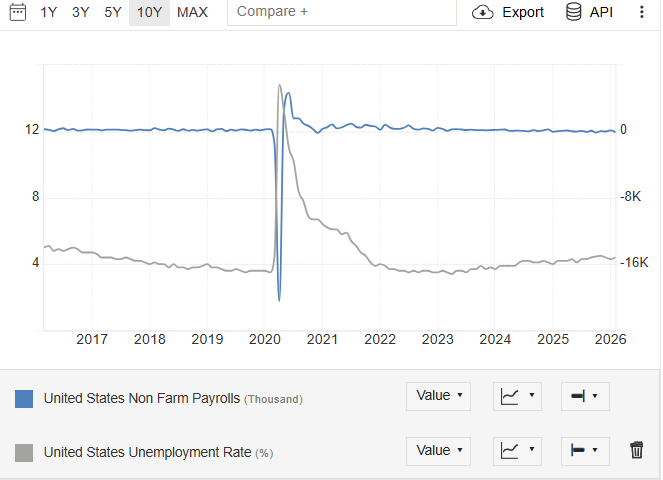Select the 1Y time range
The height and width of the screenshot is (480, 663).
coord(49,12)
